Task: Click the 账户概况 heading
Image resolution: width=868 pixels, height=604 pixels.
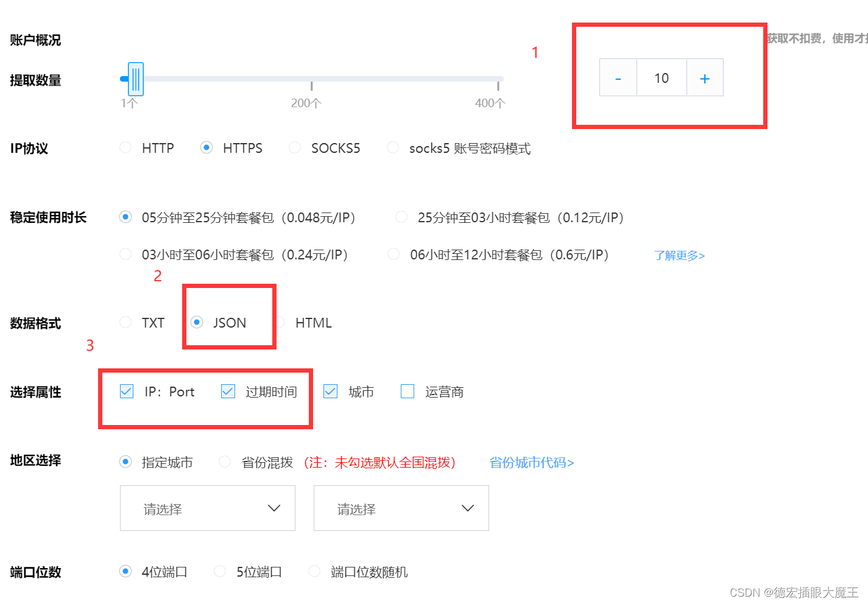Action: pos(35,40)
